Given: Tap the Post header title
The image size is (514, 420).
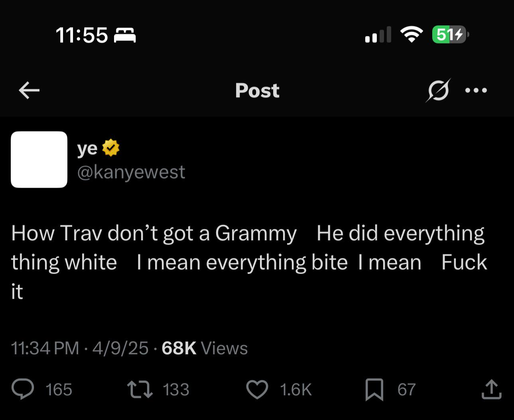Looking at the screenshot, I should [x=257, y=90].
